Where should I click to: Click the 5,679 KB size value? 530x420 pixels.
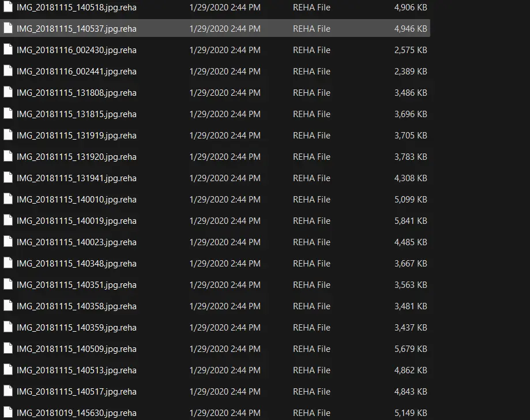411,348
